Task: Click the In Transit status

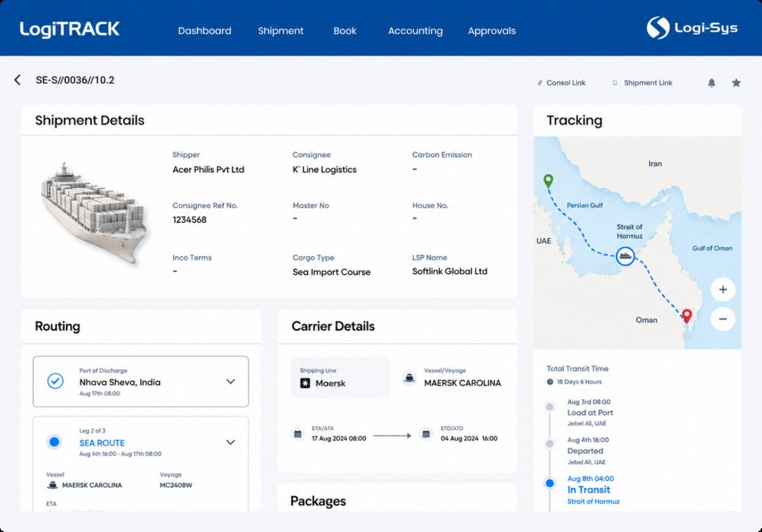Action: coord(589,489)
